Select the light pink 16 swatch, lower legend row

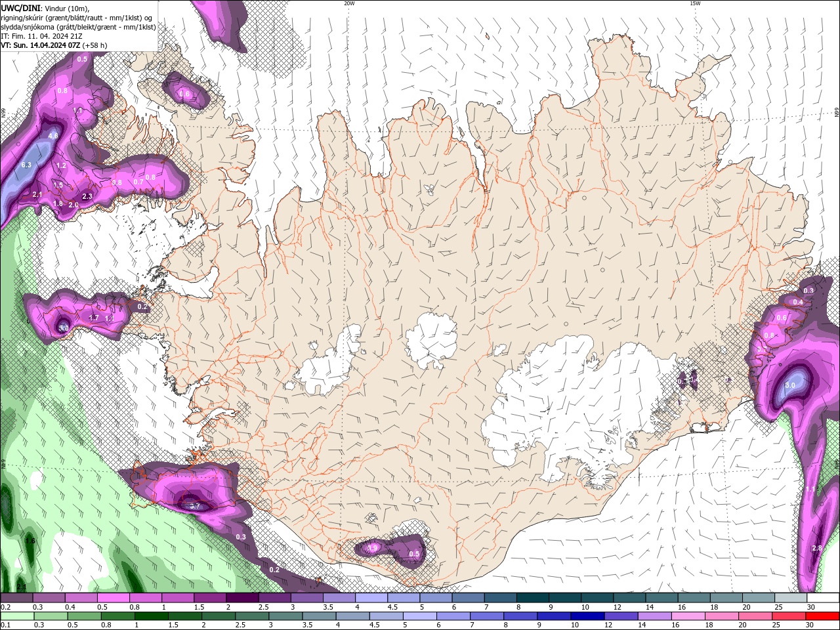(x=688, y=616)
